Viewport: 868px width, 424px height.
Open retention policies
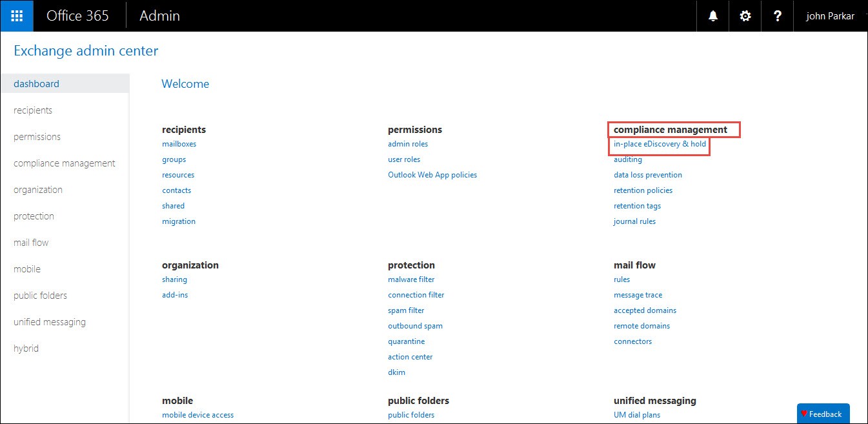pyautogui.click(x=643, y=190)
